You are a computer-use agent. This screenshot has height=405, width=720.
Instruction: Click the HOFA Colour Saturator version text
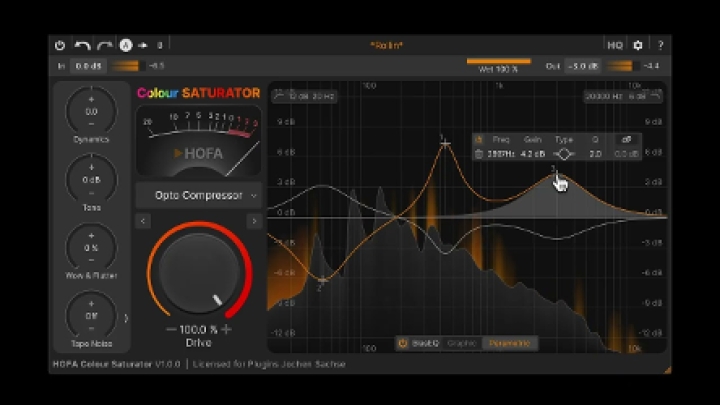(117, 364)
